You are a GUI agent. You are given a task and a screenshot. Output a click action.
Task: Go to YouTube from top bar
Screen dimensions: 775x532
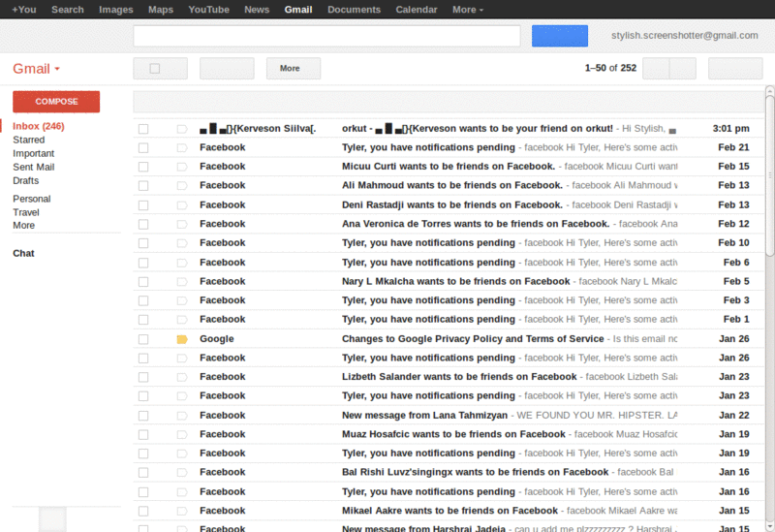pyautogui.click(x=208, y=10)
